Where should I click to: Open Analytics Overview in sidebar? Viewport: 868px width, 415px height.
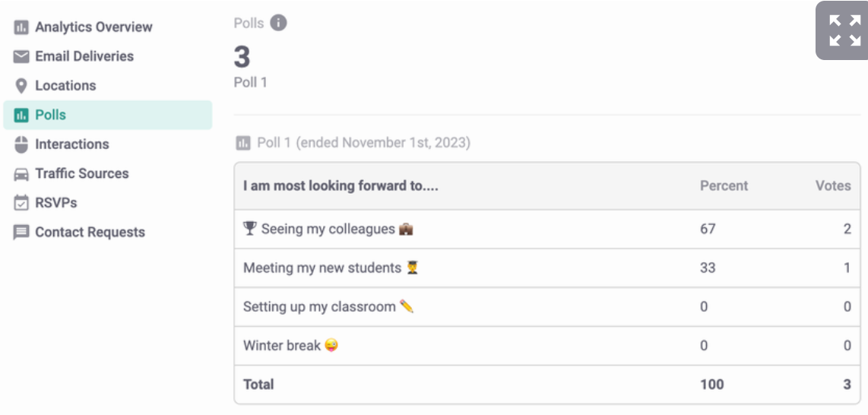(x=93, y=27)
